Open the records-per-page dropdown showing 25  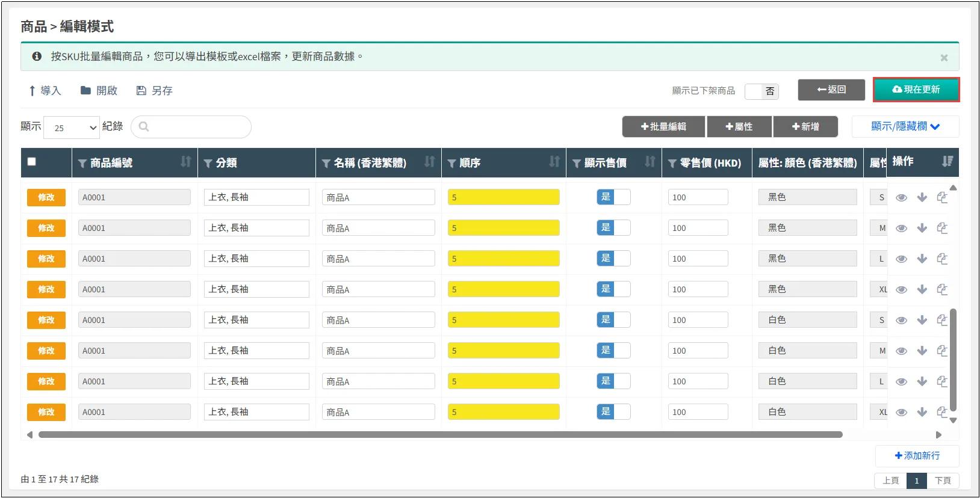point(72,128)
